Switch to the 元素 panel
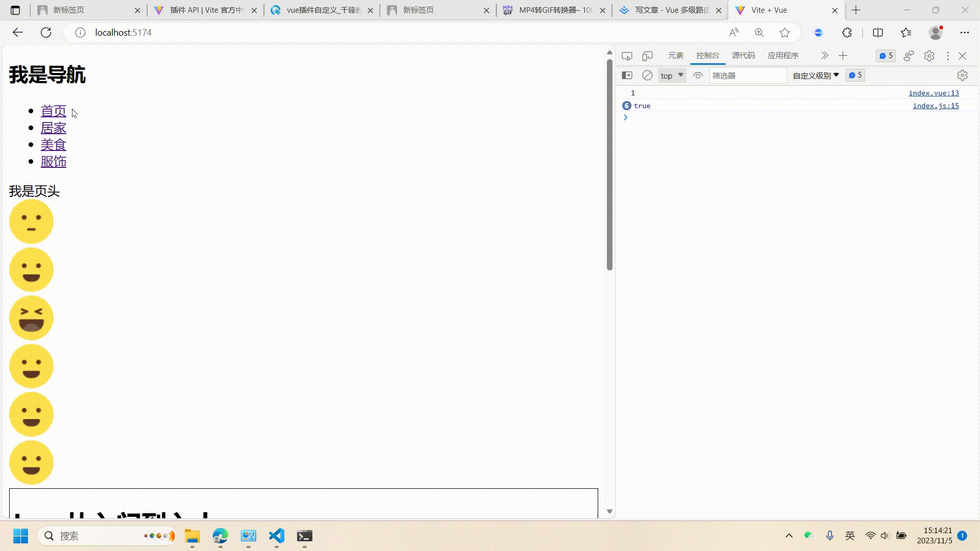 675,56
